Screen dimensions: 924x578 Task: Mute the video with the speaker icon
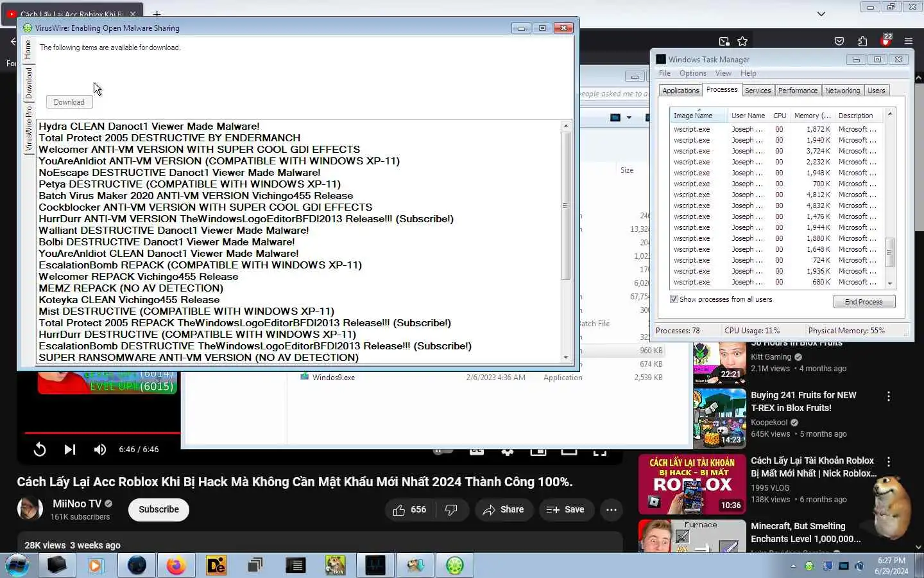100,450
